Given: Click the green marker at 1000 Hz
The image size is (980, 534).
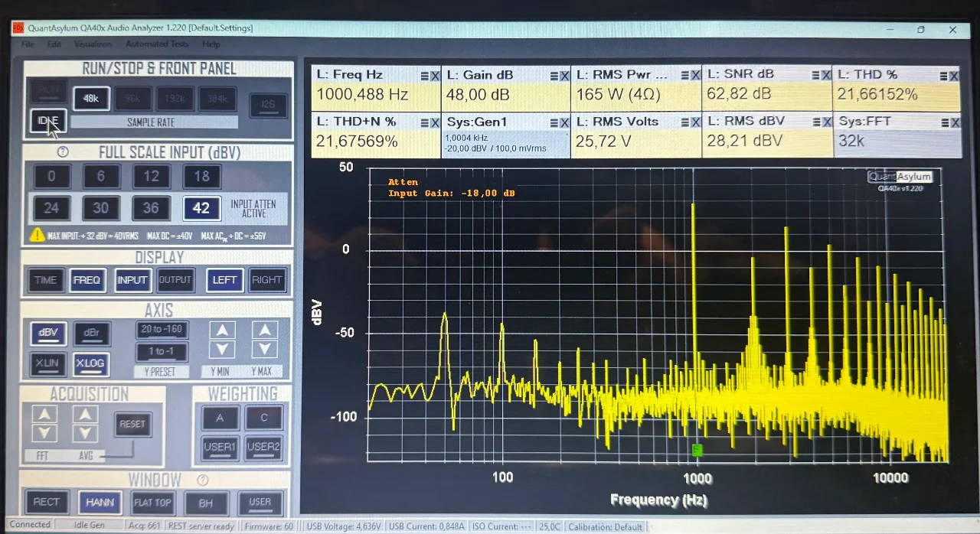Looking at the screenshot, I should click(x=697, y=449).
